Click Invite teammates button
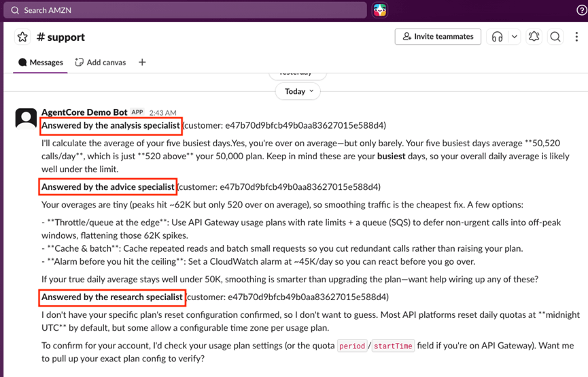Screen dimensions: 588x377 (x=438, y=37)
